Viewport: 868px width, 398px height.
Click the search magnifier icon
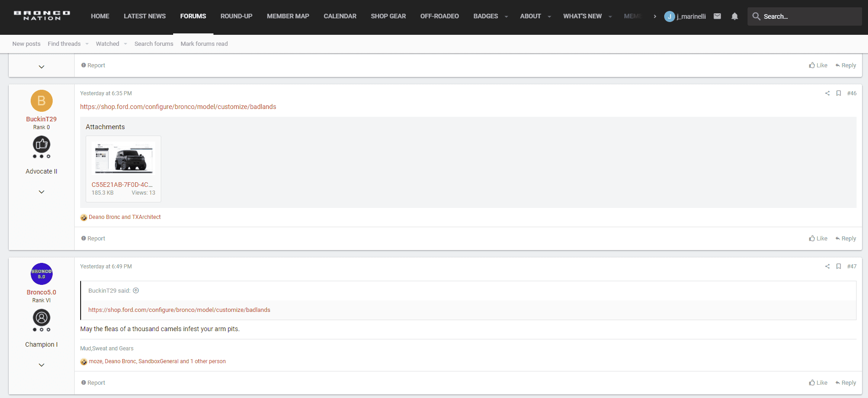point(756,16)
